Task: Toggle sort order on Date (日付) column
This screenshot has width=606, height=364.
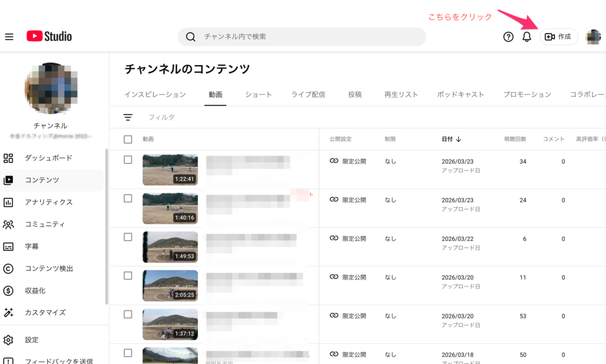Action: click(451, 139)
